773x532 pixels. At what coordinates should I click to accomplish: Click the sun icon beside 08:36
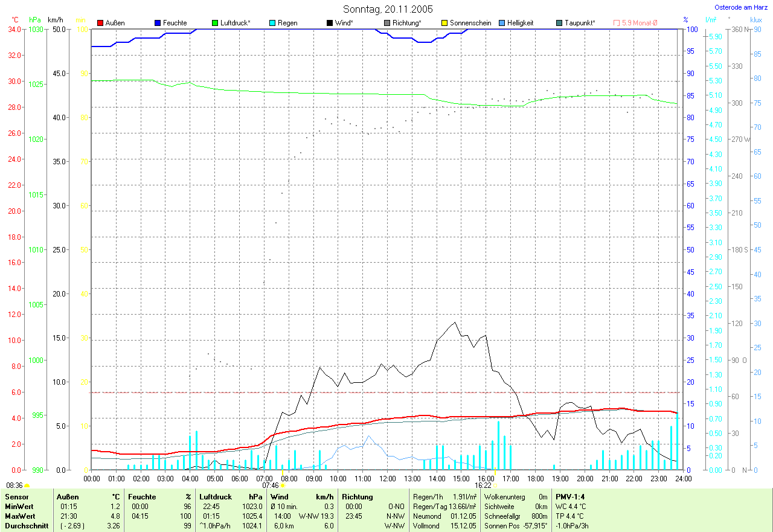click(27, 486)
